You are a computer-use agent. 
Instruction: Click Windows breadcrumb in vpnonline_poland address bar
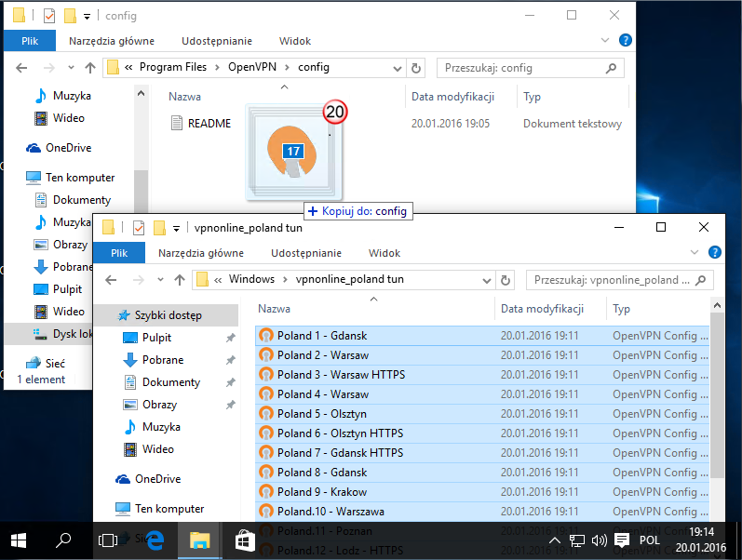tap(251, 279)
